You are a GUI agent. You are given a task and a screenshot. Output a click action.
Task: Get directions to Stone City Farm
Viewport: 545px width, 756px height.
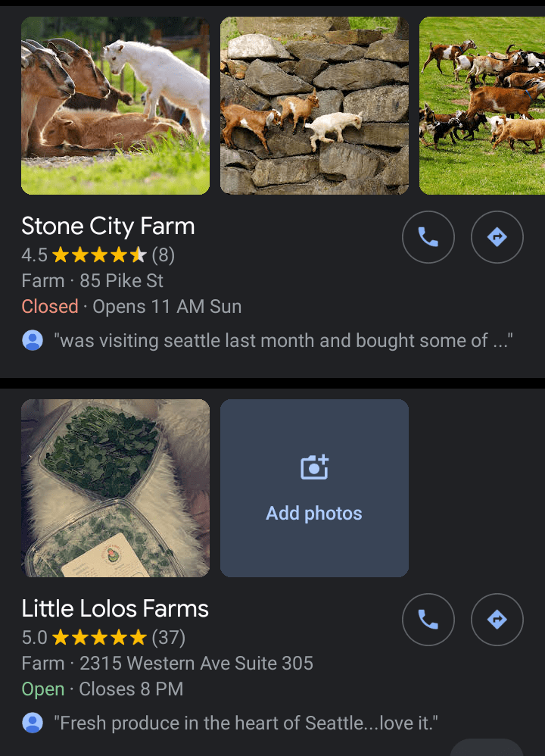click(x=497, y=237)
